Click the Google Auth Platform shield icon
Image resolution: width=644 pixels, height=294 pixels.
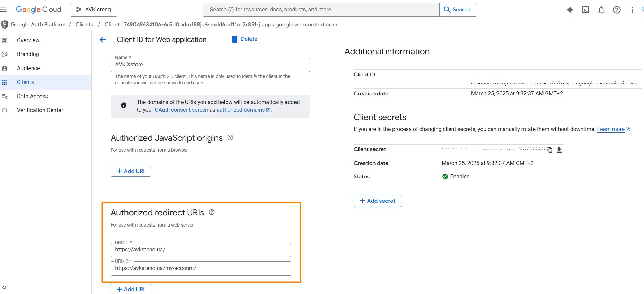5,25
